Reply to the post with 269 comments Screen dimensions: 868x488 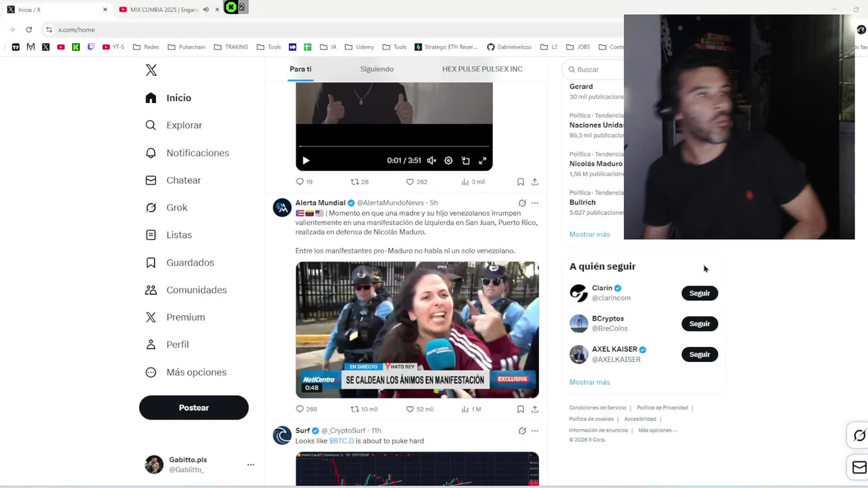pos(306,409)
